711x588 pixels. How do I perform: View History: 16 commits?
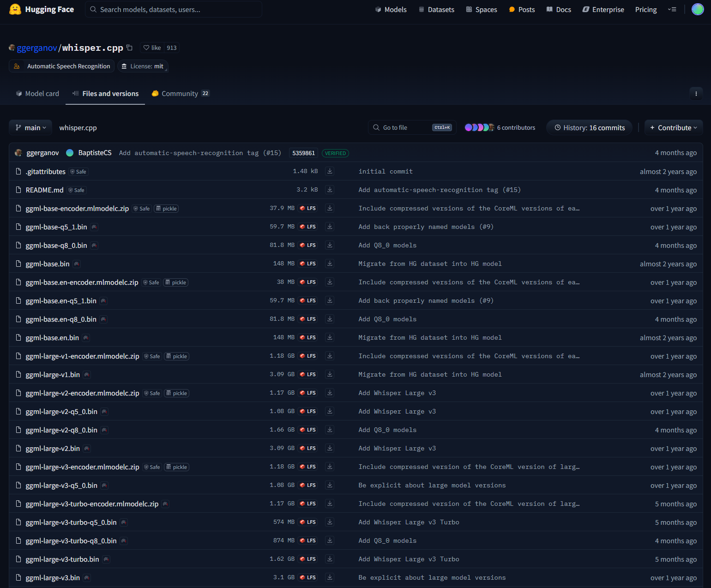pos(590,127)
